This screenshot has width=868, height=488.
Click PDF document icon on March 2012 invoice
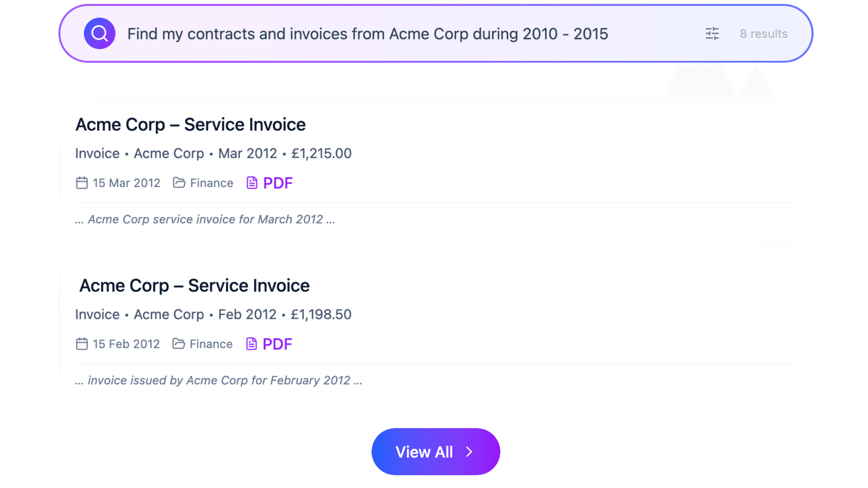click(x=252, y=183)
